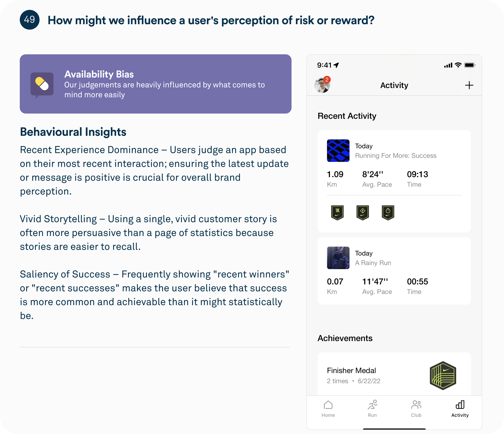Open the profile avatar with notification badge

pos(322,85)
